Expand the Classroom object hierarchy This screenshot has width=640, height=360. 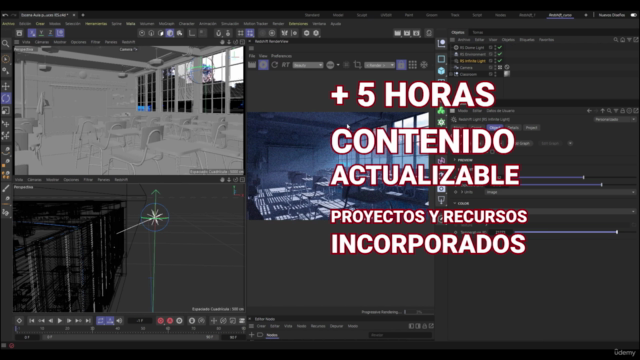pyautogui.click(x=451, y=74)
